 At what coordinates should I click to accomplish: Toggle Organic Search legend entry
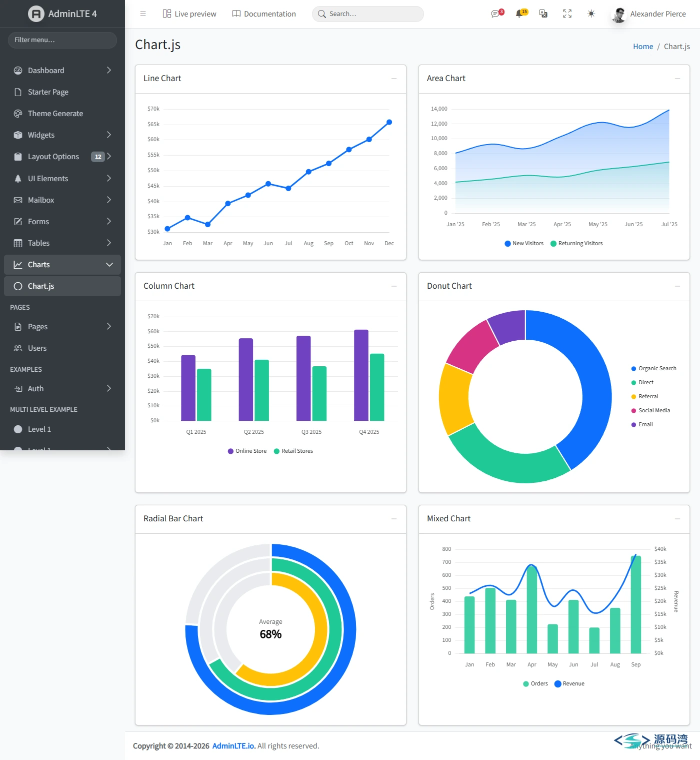653,369
